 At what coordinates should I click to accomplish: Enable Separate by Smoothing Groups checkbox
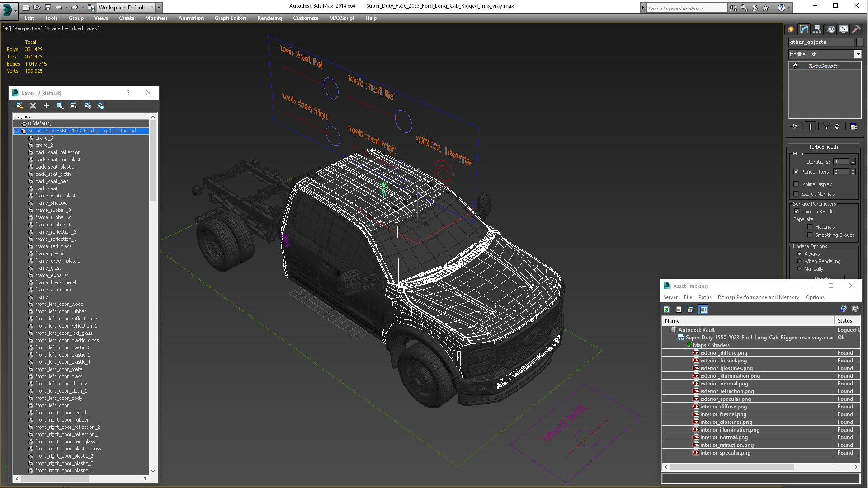[x=810, y=235]
